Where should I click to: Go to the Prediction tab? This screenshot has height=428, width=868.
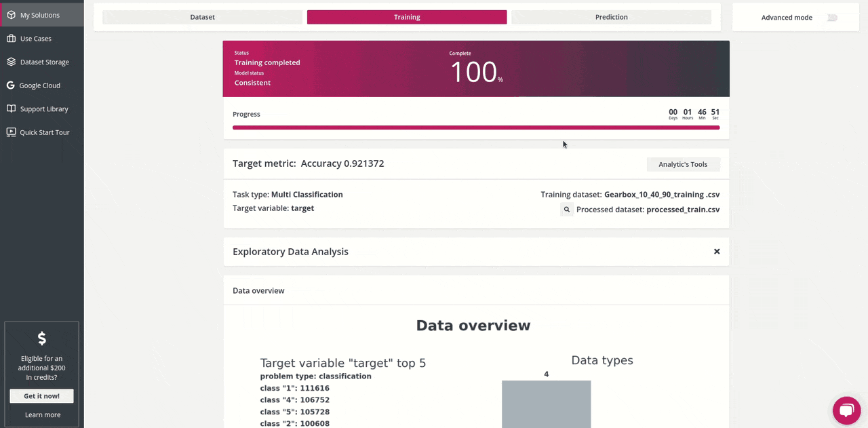pyautogui.click(x=612, y=17)
